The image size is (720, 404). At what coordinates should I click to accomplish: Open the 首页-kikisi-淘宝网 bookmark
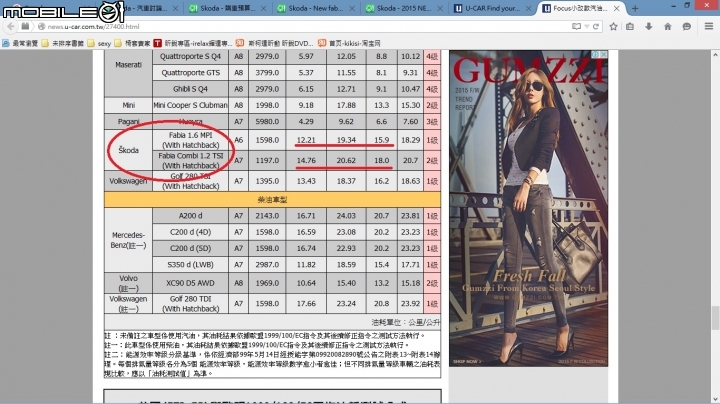click(x=349, y=43)
